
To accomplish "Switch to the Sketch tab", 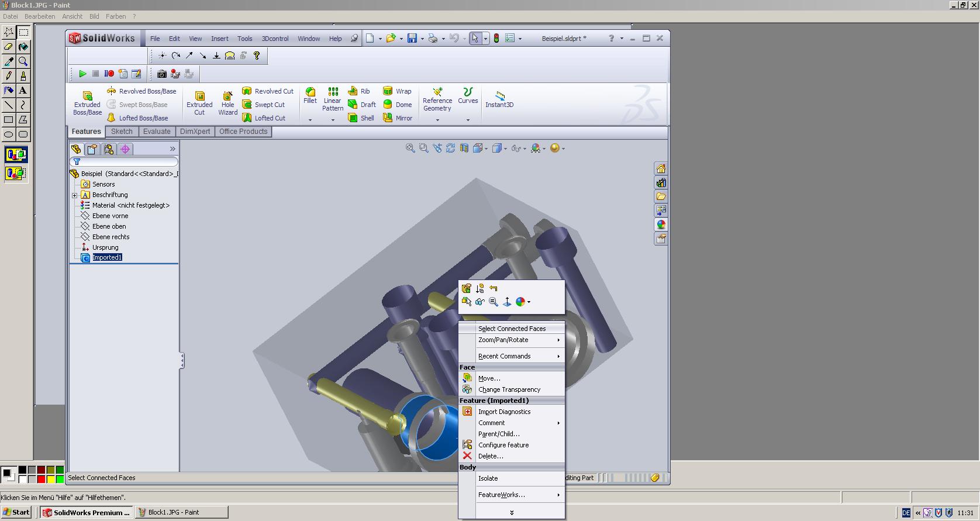I will pyautogui.click(x=122, y=132).
